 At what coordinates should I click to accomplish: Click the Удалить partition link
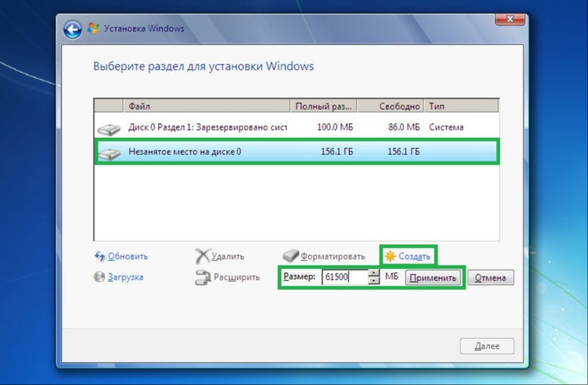(x=228, y=256)
